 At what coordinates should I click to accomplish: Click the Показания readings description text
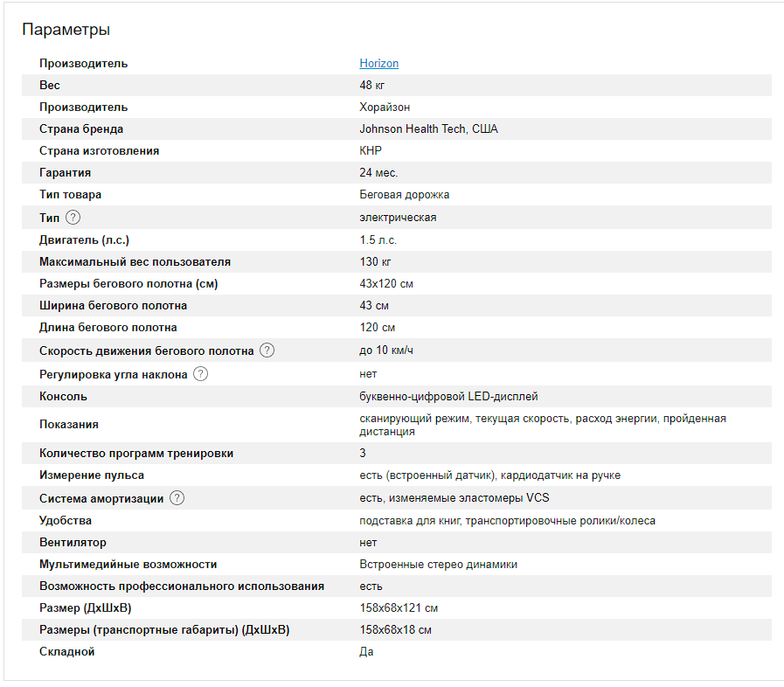542,425
